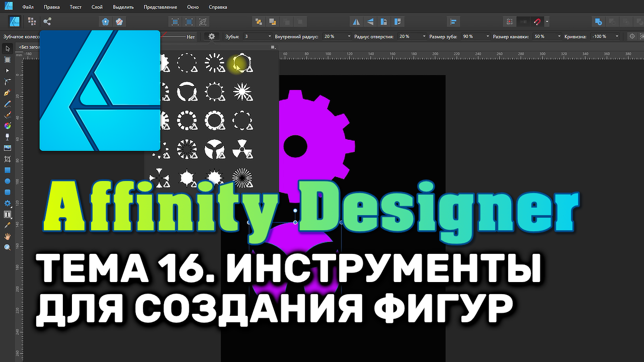Toggle synchronise defaults from selection

(x=105, y=22)
